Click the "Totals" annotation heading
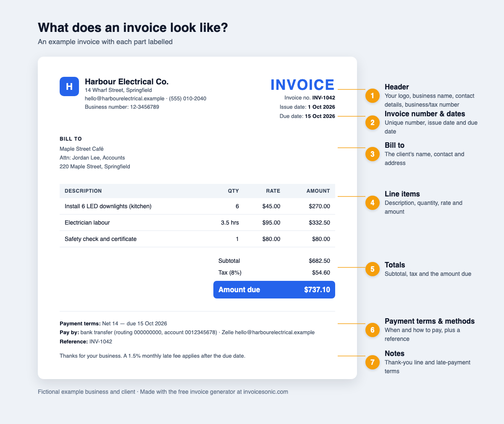Viewport: 504px width, 424px height. coord(395,265)
